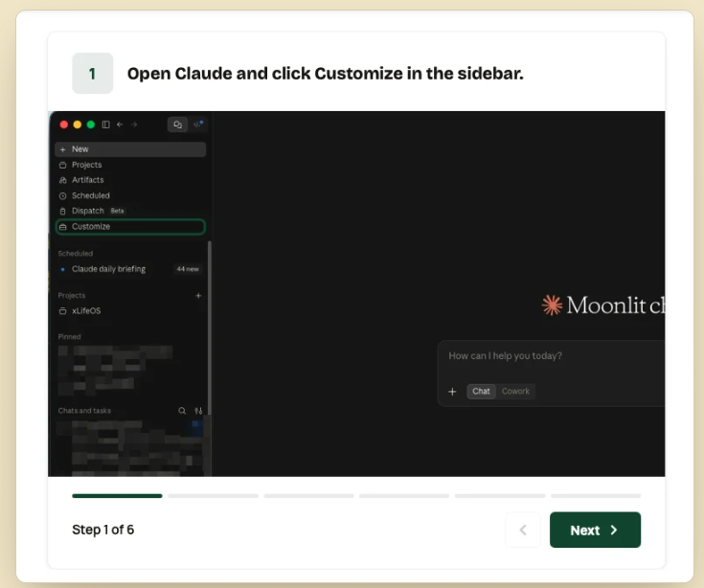The image size is (704, 588).
Task: Open Dispatch Beta in the sidebar
Action: point(130,211)
